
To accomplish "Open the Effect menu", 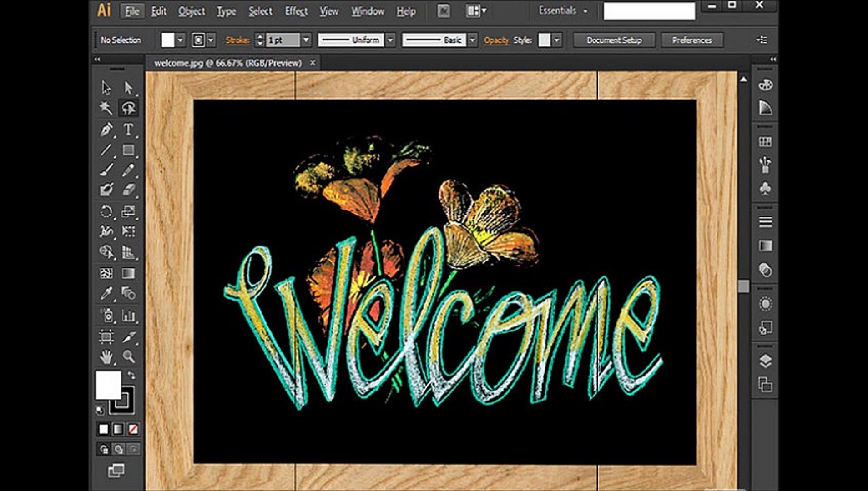I will [x=296, y=11].
